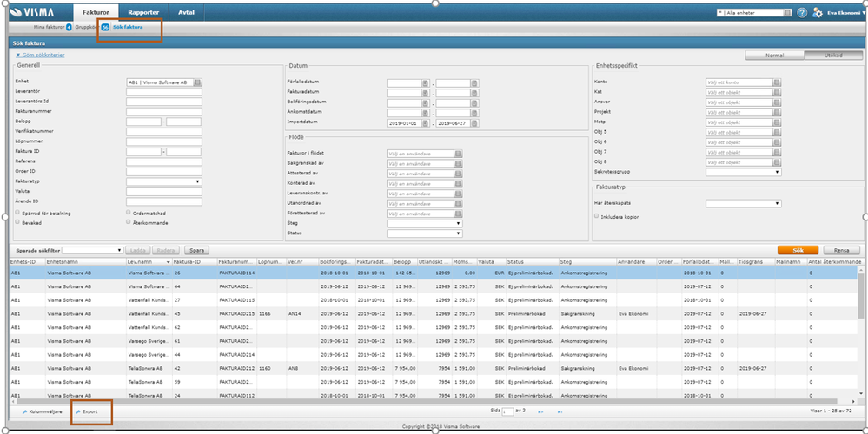The height and width of the screenshot is (434, 868).
Task: Switch search mode to Normal
Action: pos(774,56)
